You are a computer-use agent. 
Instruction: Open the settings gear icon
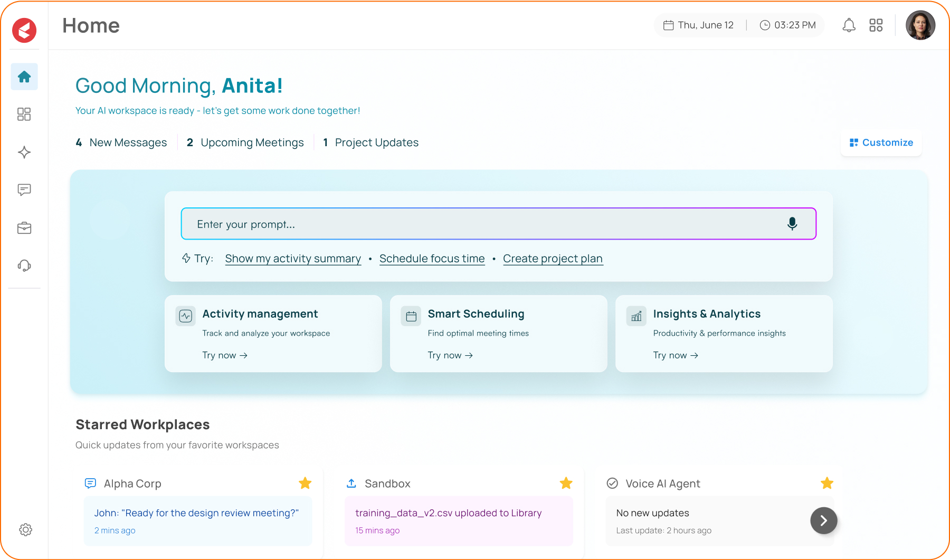pos(25,529)
